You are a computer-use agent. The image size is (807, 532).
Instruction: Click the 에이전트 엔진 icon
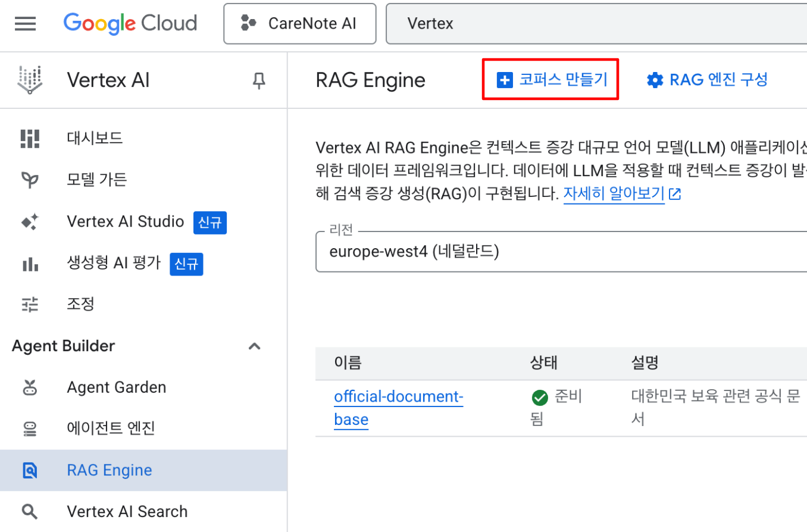tap(30, 428)
